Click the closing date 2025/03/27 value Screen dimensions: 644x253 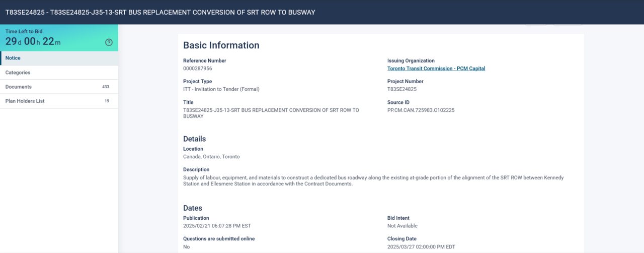[421, 246]
